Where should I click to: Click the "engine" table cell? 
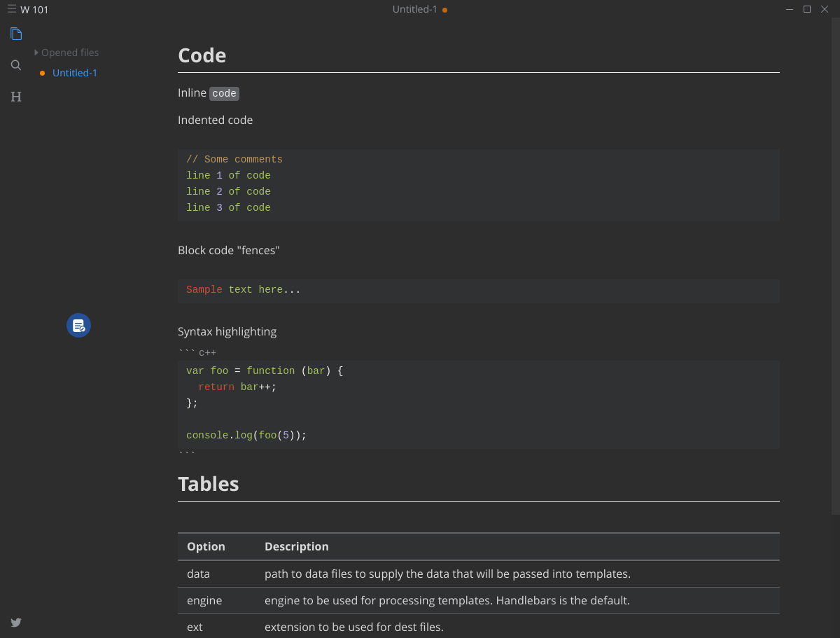217,601
